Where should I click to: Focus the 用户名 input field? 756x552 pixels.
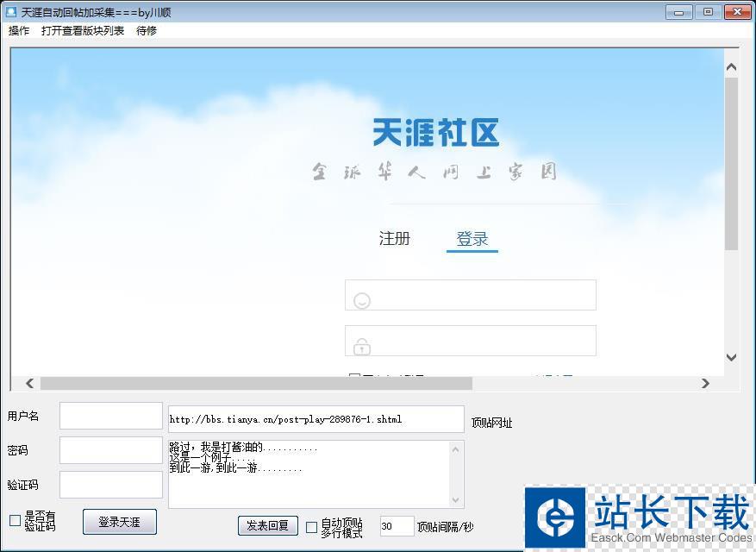tap(111, 416)
